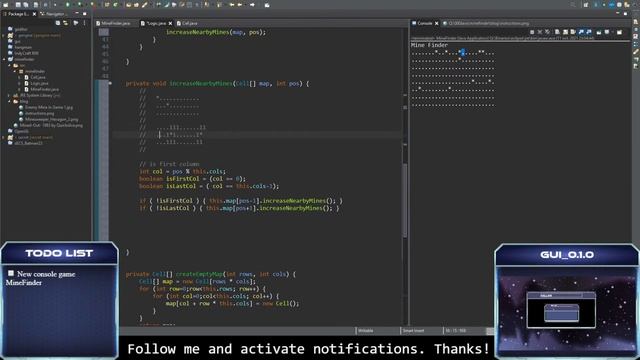
Task: Click Open Perspective icon at top right
Action: 586,4
